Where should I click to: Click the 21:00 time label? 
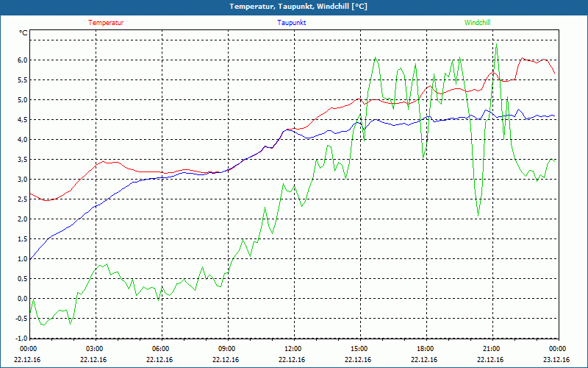(491, 349)
